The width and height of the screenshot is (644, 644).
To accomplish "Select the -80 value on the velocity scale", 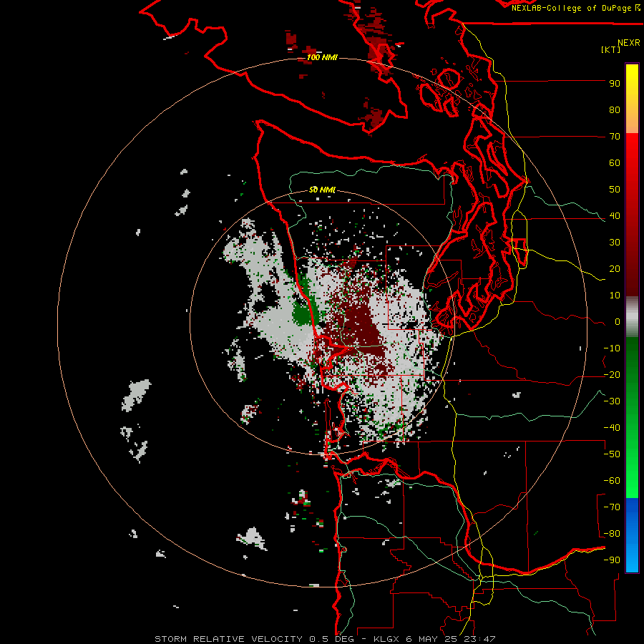I will [612, 534].
